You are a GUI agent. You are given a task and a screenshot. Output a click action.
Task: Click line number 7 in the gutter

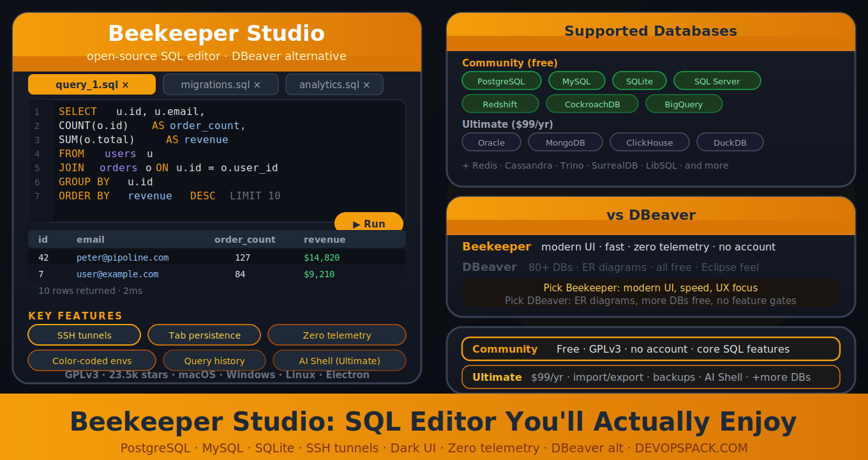point(37,196)
